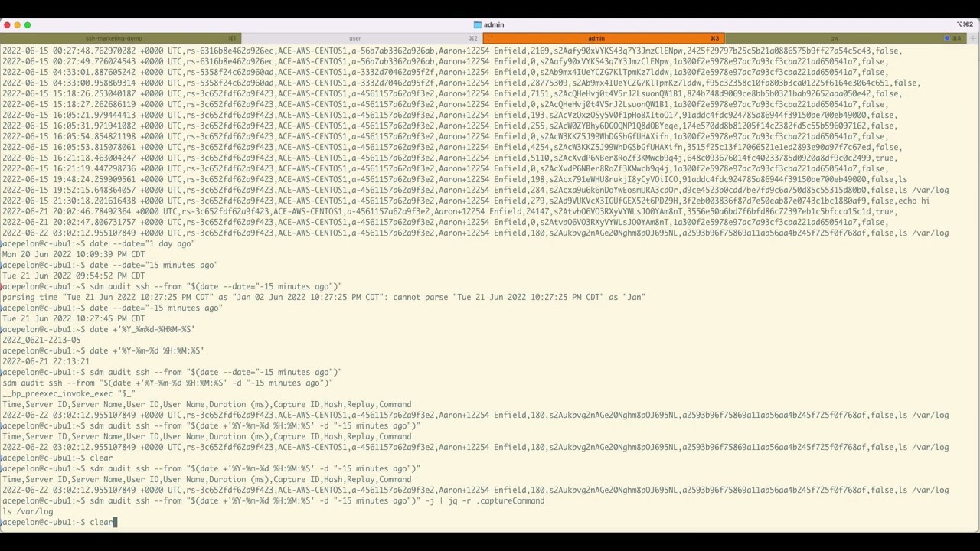Click the date --date="-15 minutes ago" command
Image resolution: width=980 pixels, height=551 pixels.
156,308
